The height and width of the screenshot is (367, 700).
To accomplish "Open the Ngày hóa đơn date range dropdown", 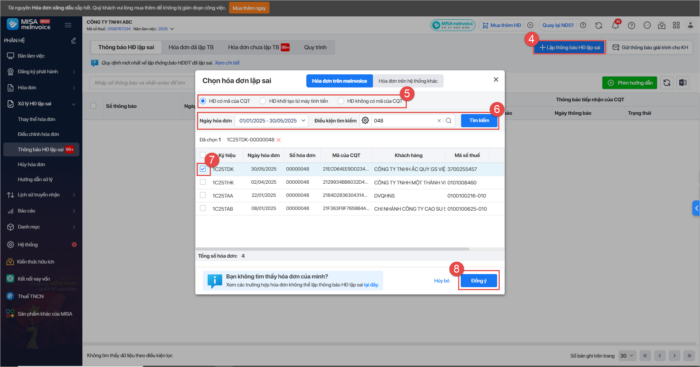I will [x=271, y=121].
